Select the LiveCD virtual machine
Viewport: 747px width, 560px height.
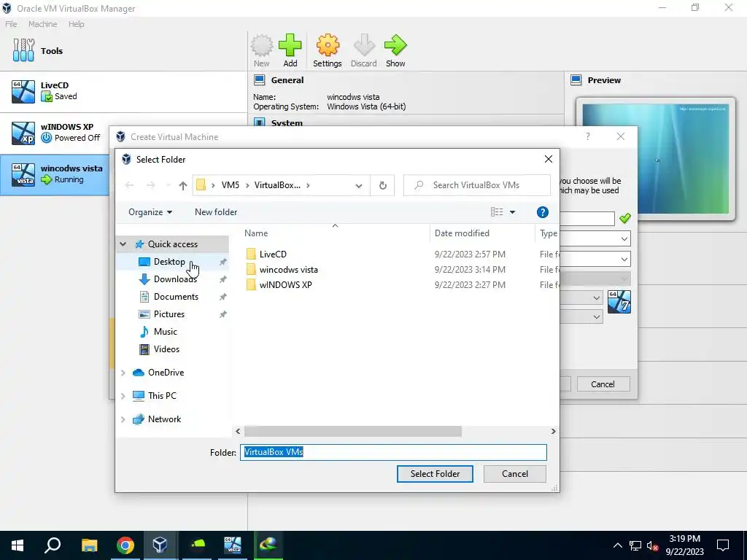point(123,91)
